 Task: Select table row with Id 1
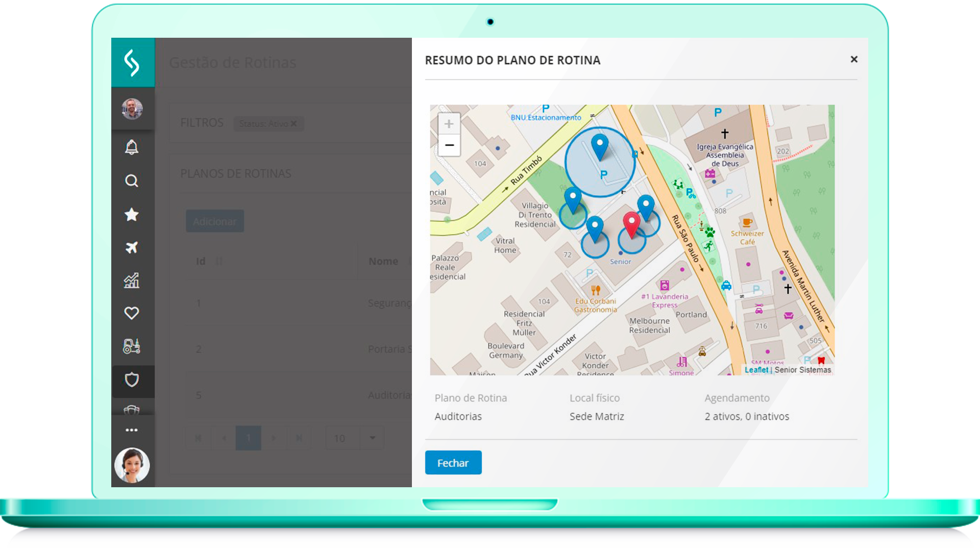299,303
